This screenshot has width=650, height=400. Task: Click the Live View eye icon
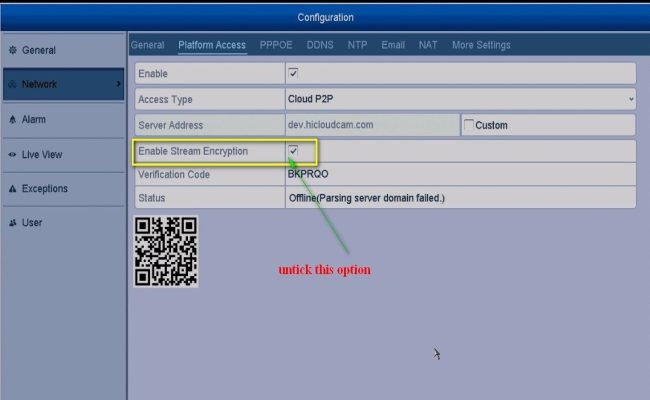click(x=13, y=155)
